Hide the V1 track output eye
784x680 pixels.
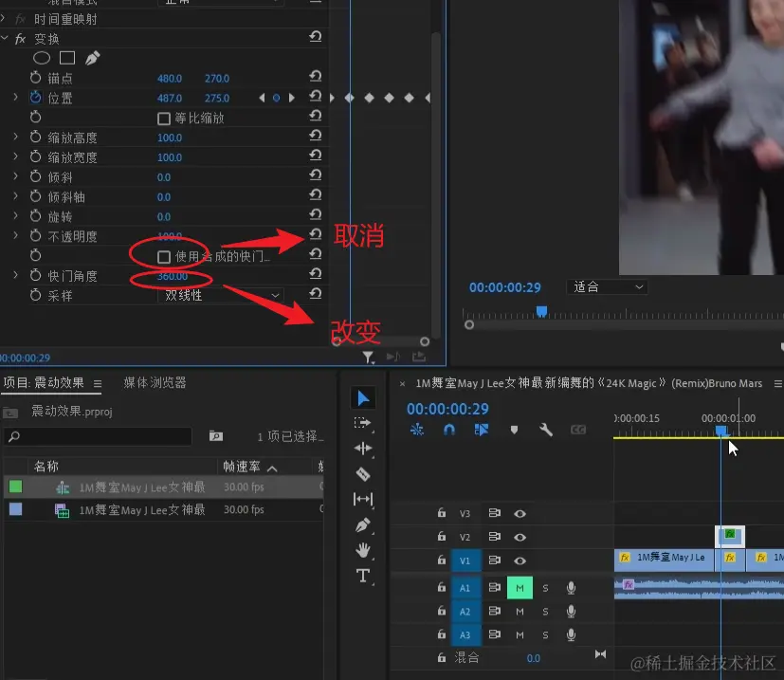520,561
